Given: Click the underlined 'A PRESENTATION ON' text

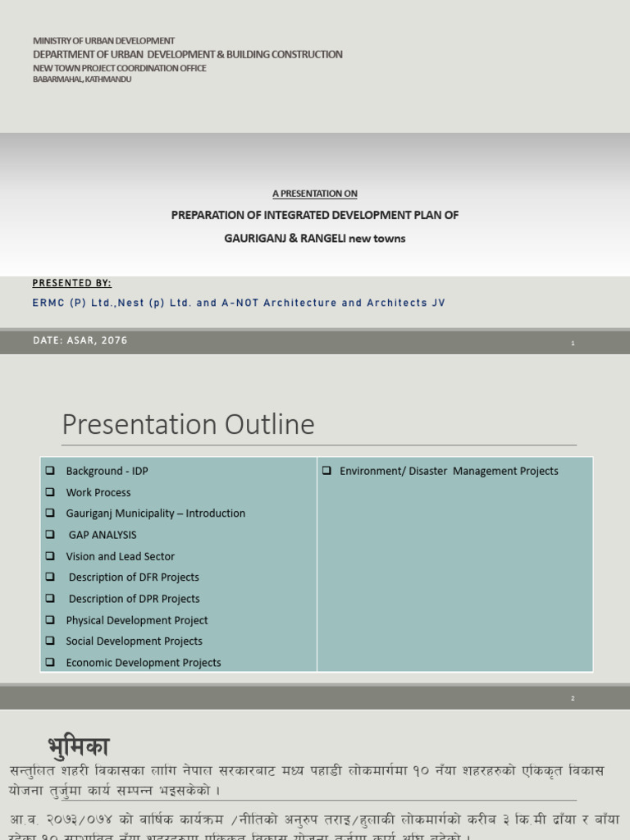Looking at the screenshot, I should coord(315,194).
